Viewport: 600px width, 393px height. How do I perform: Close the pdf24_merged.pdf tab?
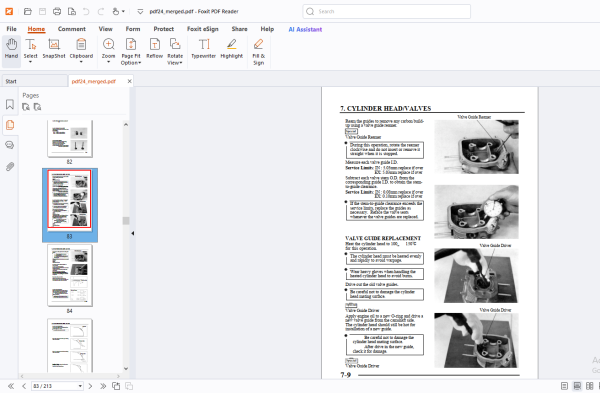[x=129, y=81]
